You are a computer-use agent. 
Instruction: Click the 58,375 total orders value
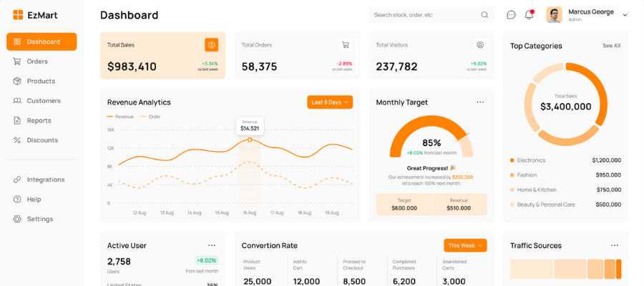tap(259, 66)
